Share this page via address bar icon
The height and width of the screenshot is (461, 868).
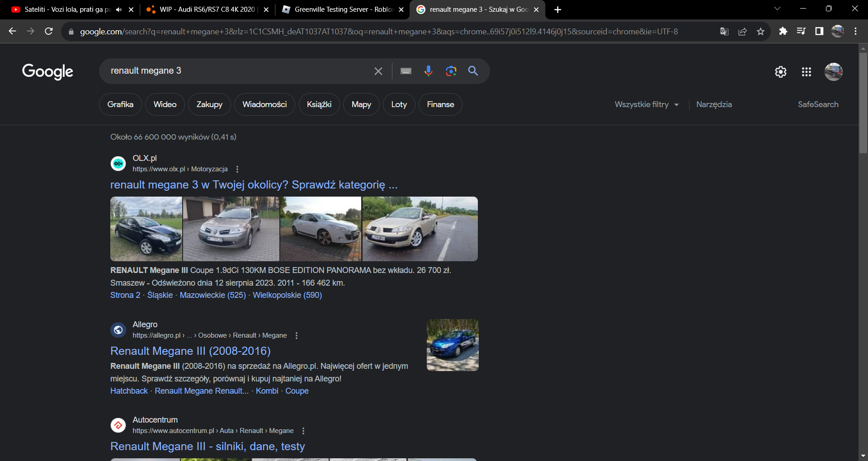coord(742,31)
